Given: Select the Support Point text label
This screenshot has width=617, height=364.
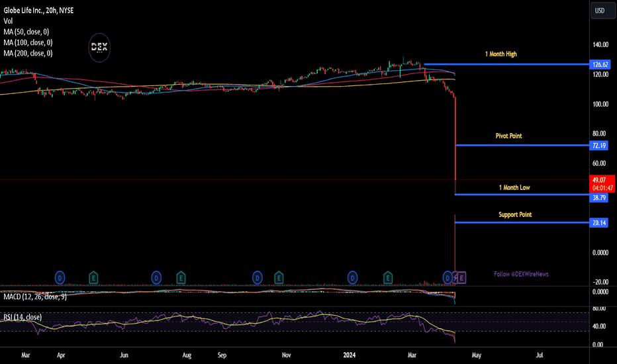Looking at the screenshot, I should [x=515, y=214].
